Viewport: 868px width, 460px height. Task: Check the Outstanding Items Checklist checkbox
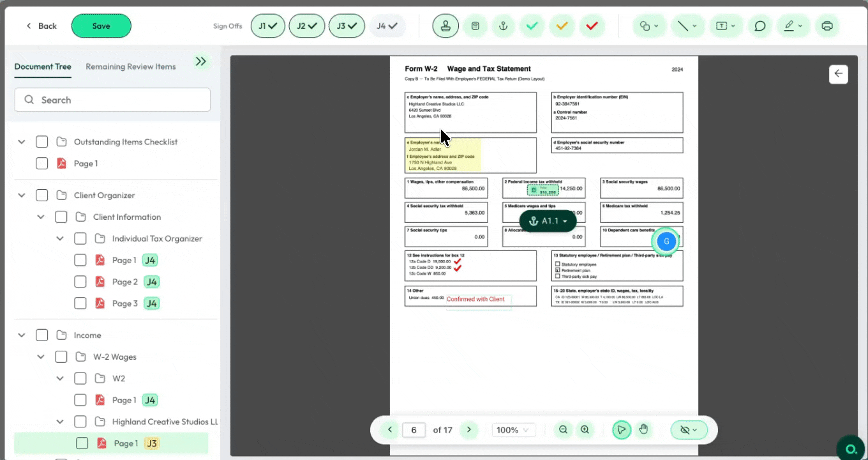[42, 142]
